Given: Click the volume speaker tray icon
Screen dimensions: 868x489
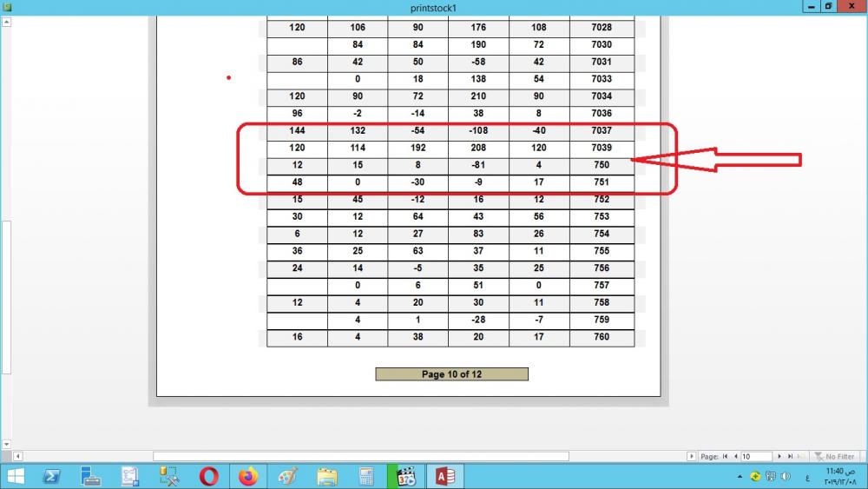Looking at the screenshot, I should tap(786, 476).
